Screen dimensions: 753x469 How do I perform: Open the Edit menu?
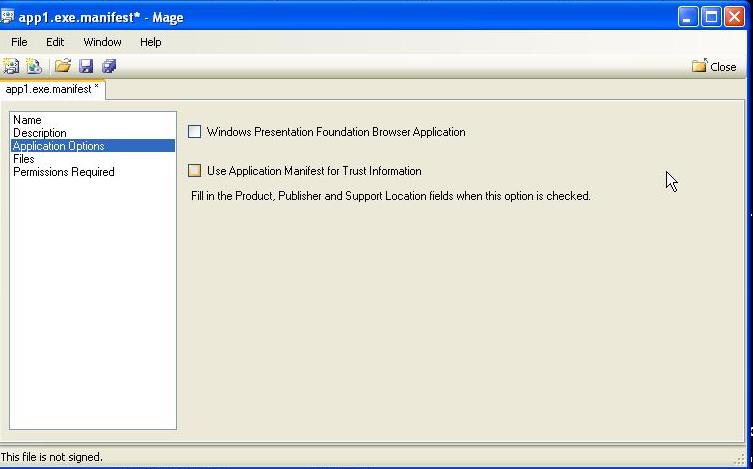click(55, 42)
